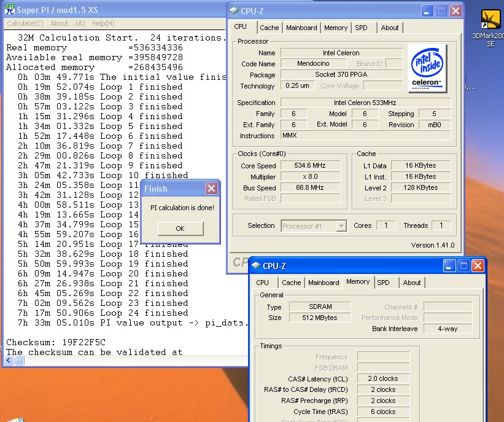
Task: Click the Multiplier value x 8.0
Action: (x=310, y=176)
